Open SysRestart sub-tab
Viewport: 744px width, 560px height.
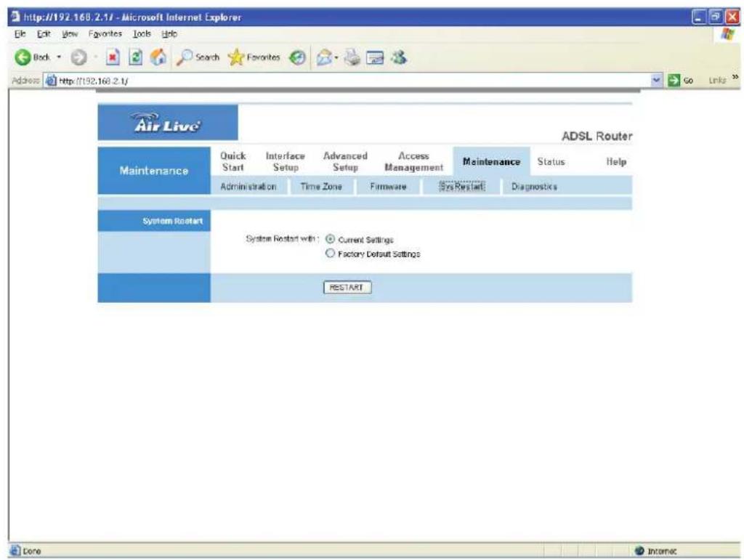(461, 187)
